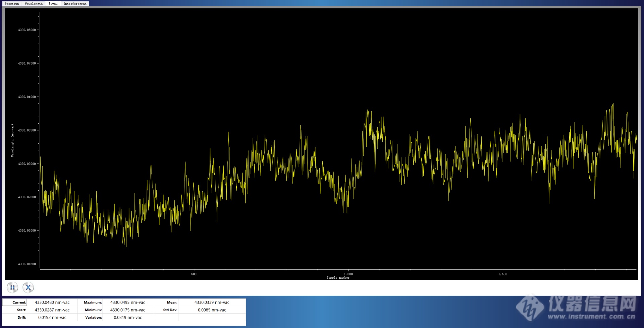Click the 4330.01500 y-axis label
Screen dimensions: 644x328
[27, 264]
